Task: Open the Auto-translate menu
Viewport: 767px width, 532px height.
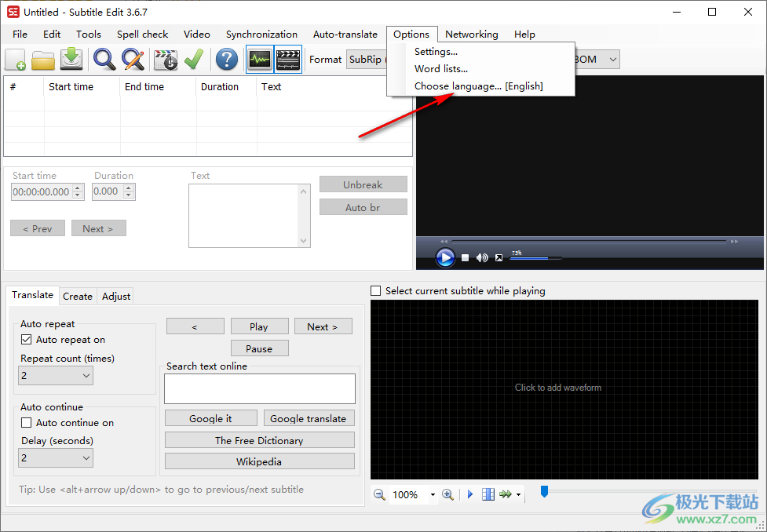Action: [x=345, y=35]
